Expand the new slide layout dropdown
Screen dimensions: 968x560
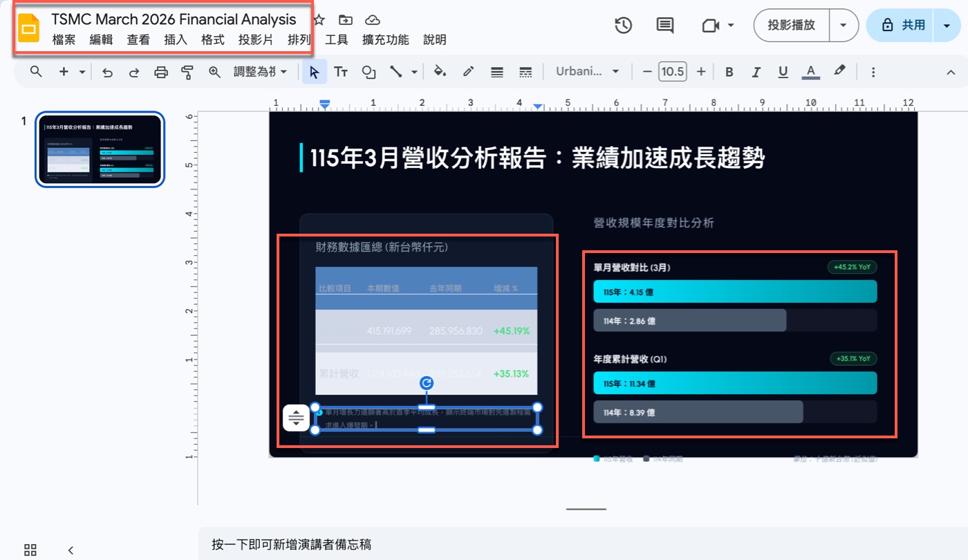point(82,72)
